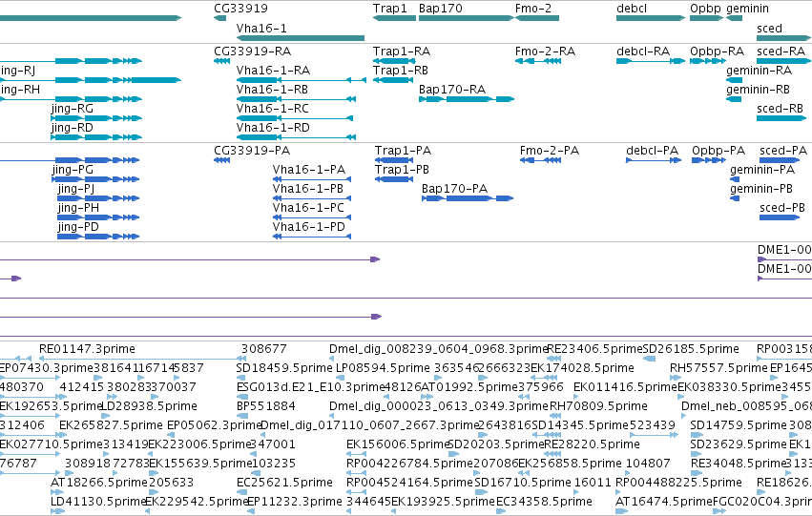Select the Trap1 gene label
The image size is (812, 516).
(x=390, y=9)
